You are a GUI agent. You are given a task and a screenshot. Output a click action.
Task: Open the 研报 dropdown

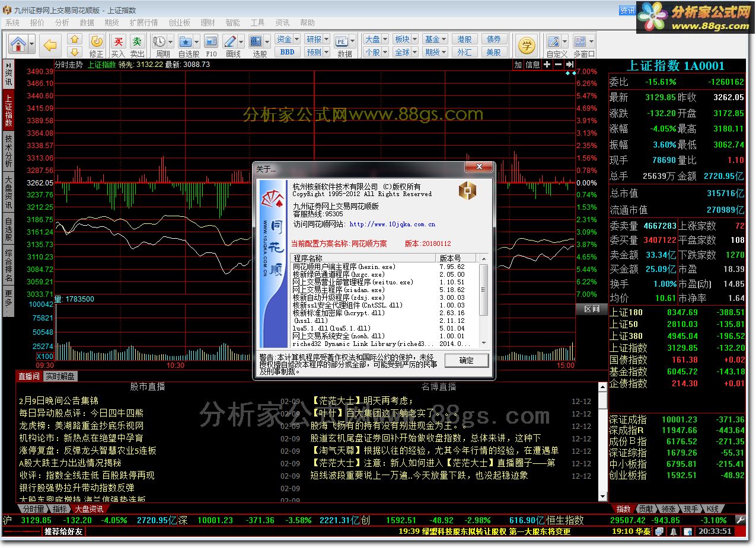coord(317,39)
